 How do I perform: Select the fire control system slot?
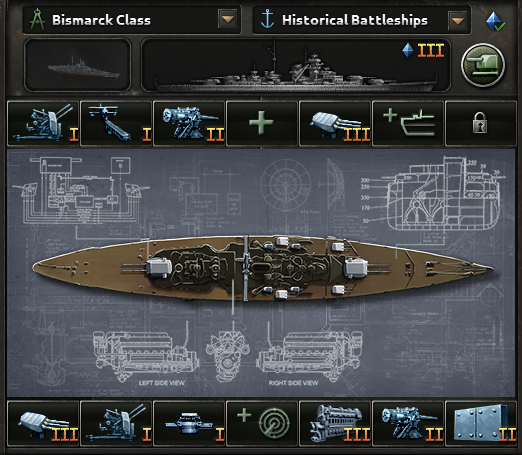pos(189,424)
